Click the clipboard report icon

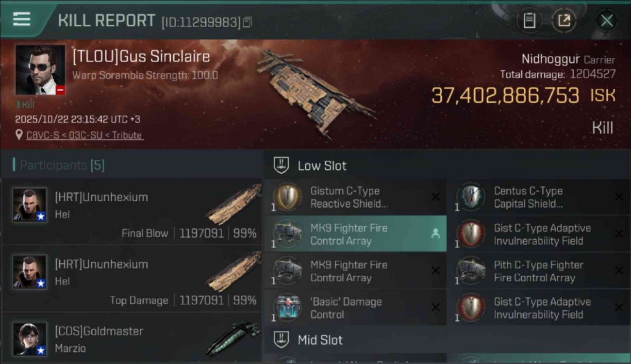tap(529, 20)
